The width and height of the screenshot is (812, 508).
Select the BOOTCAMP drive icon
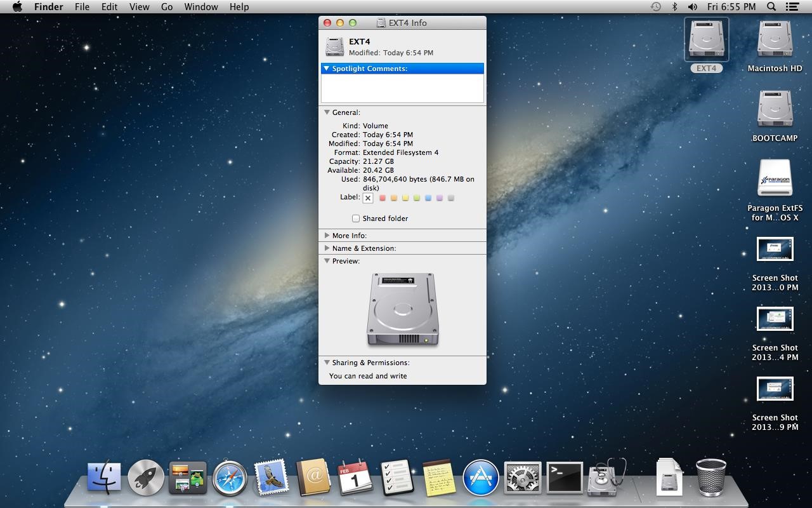[x=775, y=109]
